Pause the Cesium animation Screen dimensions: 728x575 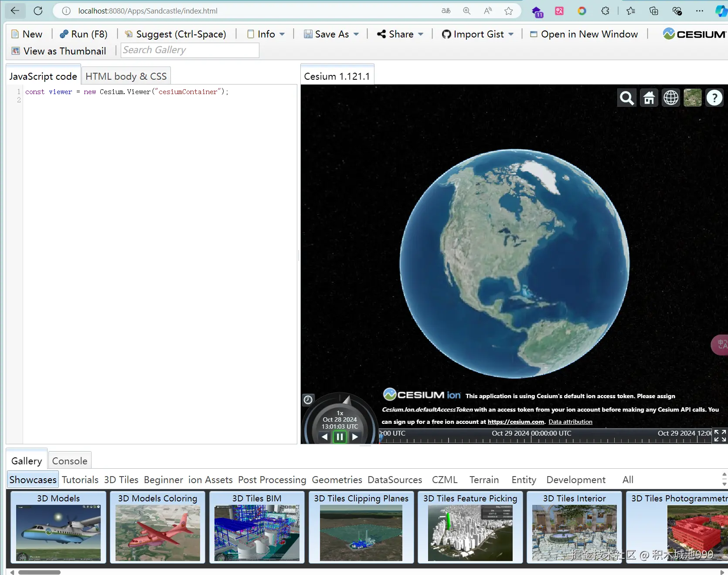(x=340, y=436)
